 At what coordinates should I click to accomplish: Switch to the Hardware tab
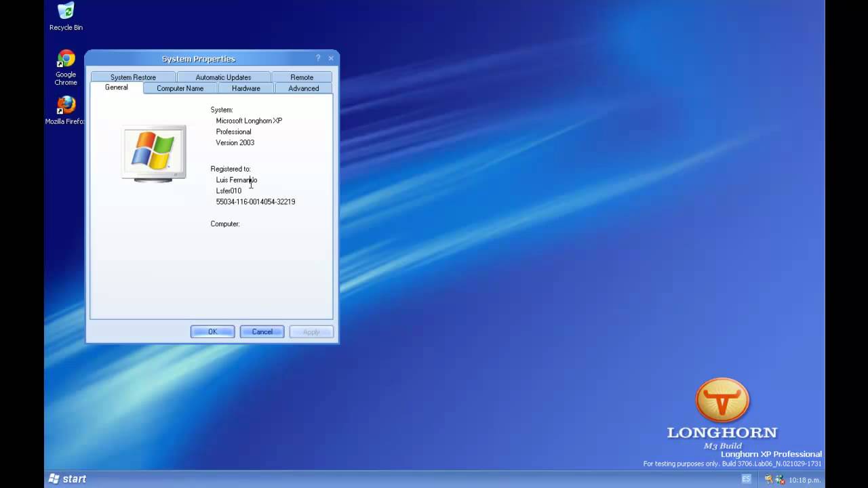coord(246,88)
